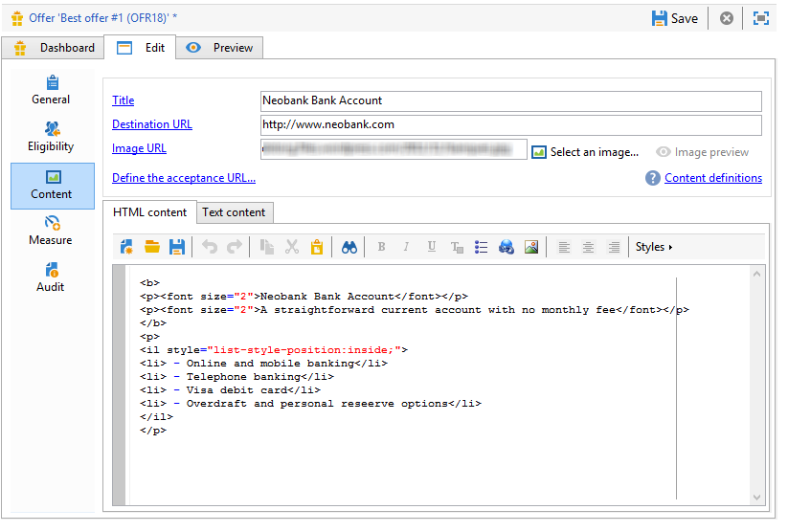This screenshot has height=532, width=788.
Task: Toggle underline formatting
Action: tap(431, 247)
